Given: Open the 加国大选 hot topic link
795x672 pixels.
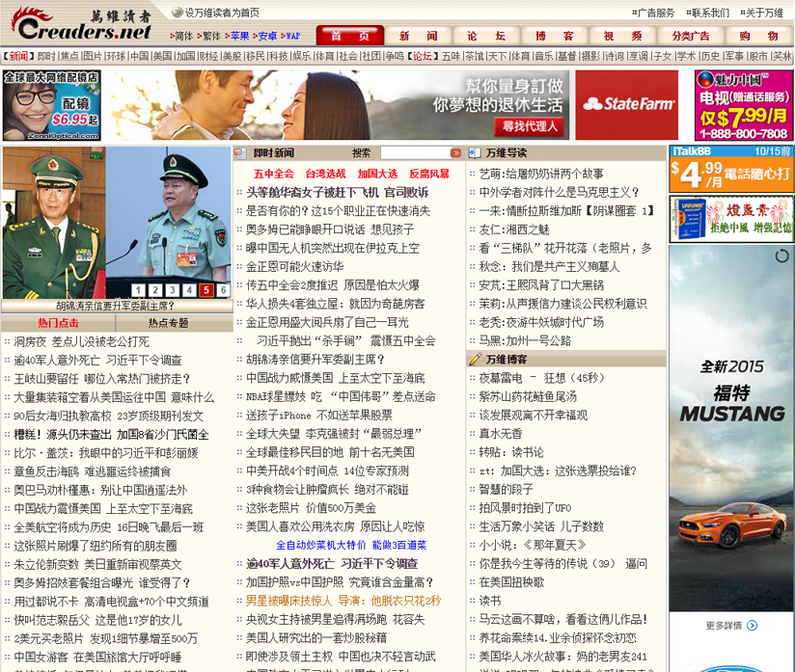Looking at the screenshot, I should point(378,174).
